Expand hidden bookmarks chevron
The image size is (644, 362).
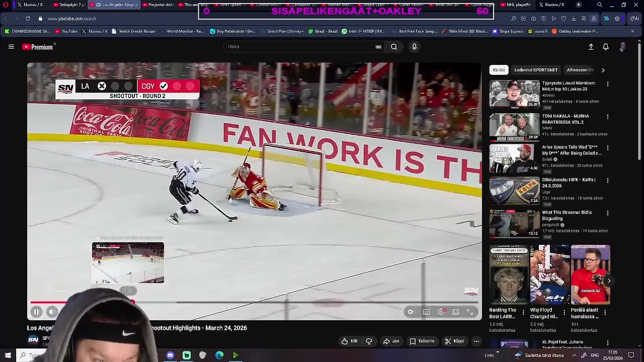632,31
